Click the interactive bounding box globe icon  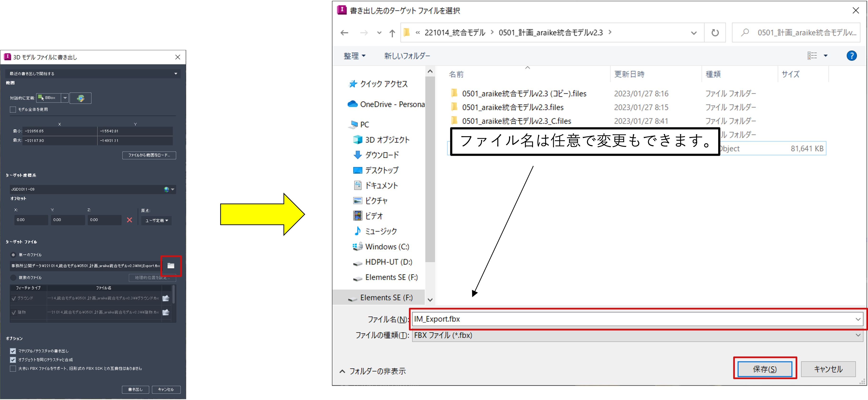pos(80,98)
